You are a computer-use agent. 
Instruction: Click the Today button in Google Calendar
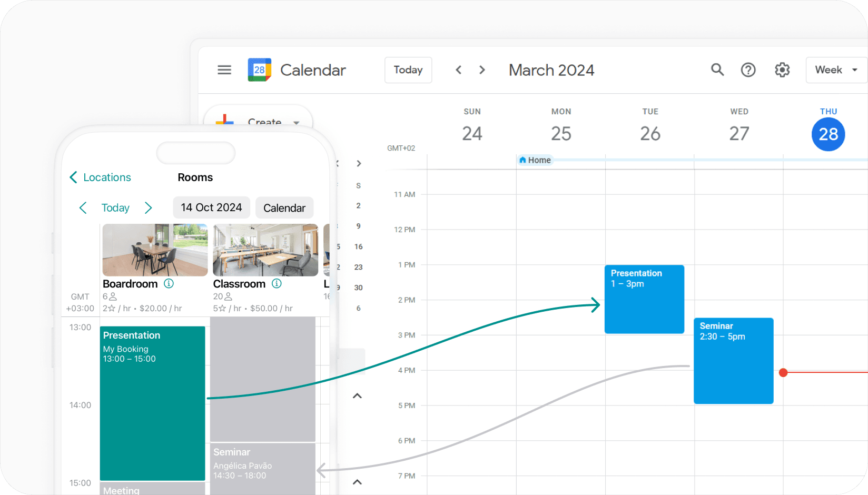click(x=408, y=70)
